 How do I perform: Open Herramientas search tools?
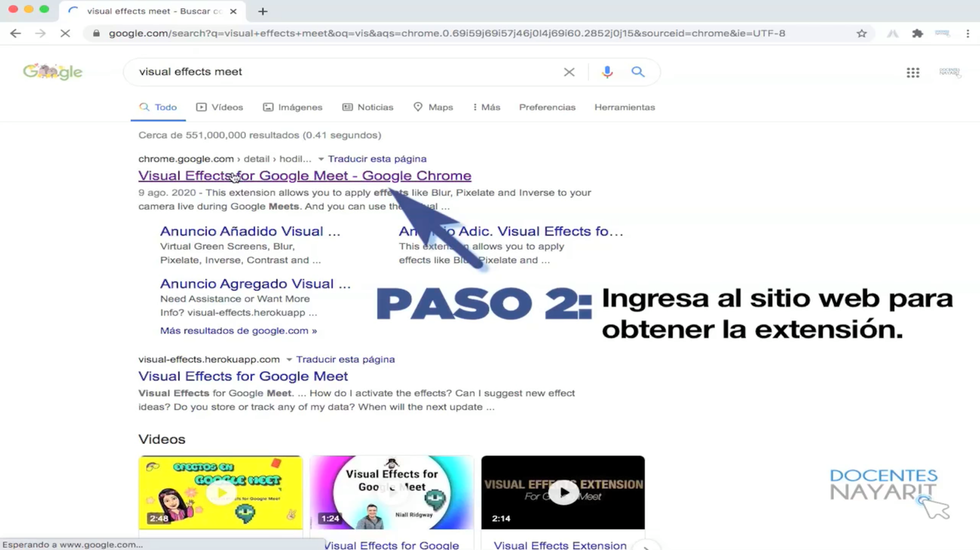coord(625,107)
